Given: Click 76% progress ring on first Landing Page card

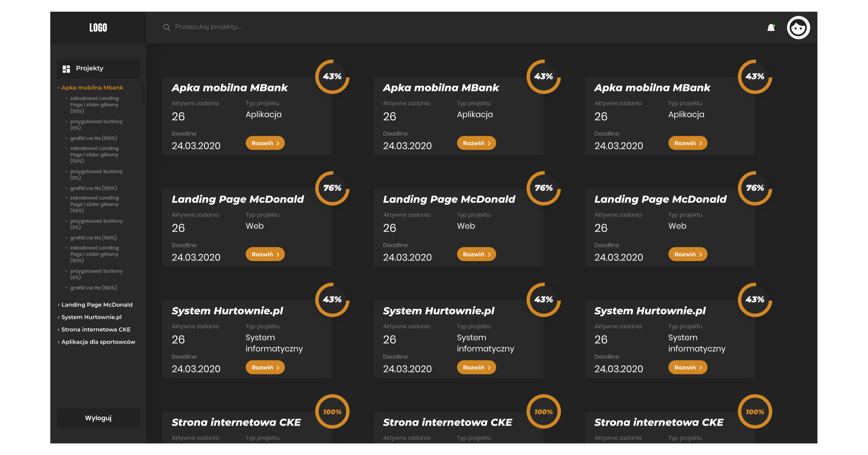Looking at the screenshot, I should (x=332, y=188).
